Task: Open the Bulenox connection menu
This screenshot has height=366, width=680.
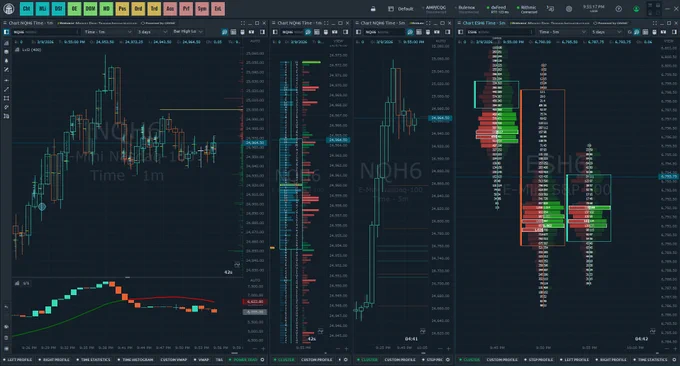Action: [x=466, y=9]
